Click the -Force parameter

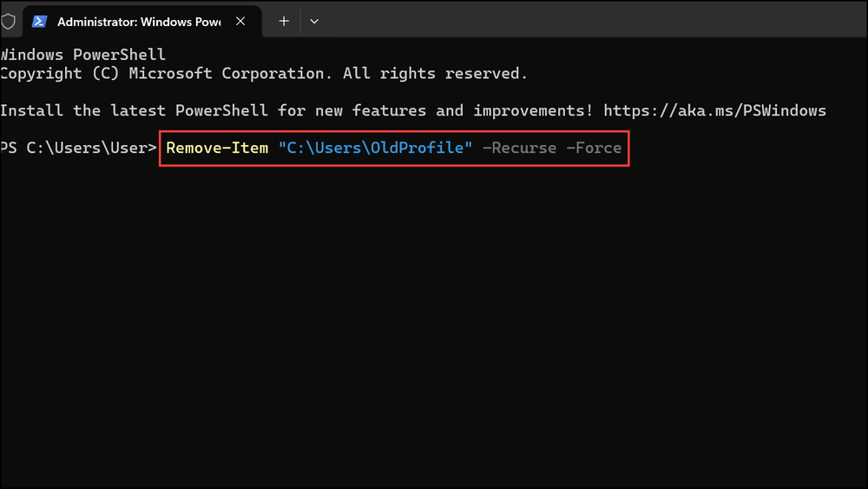pos(594,148)
